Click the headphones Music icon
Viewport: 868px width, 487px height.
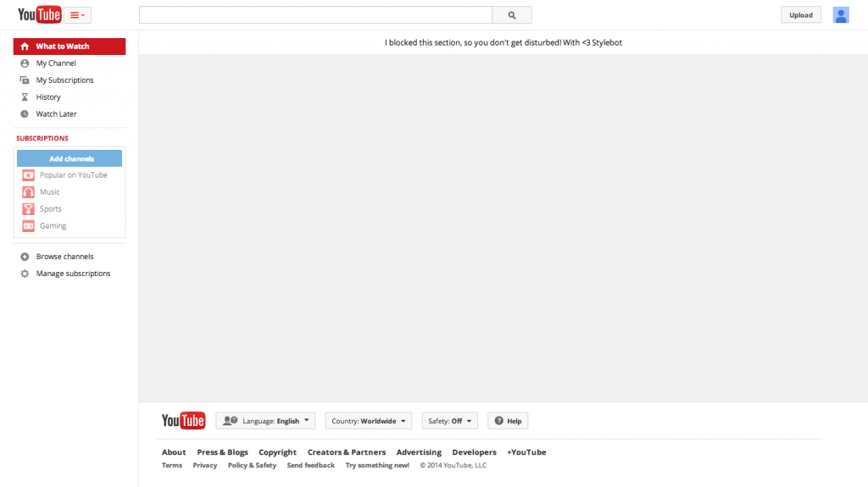click(28, 192)
